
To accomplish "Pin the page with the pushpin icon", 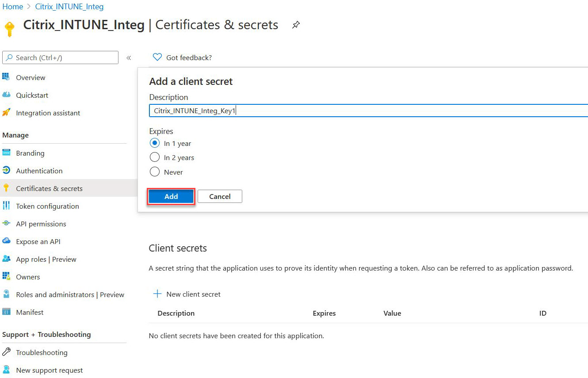I will point(296,25).
